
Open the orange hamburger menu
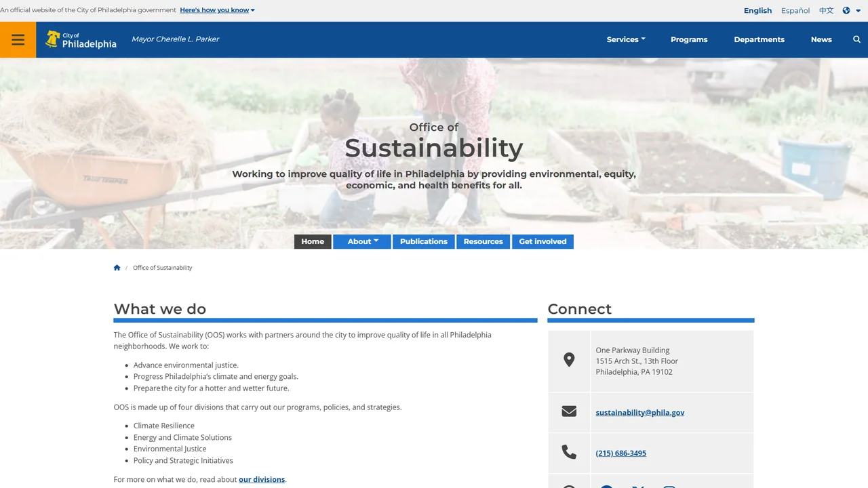click(x=18, y=39)
